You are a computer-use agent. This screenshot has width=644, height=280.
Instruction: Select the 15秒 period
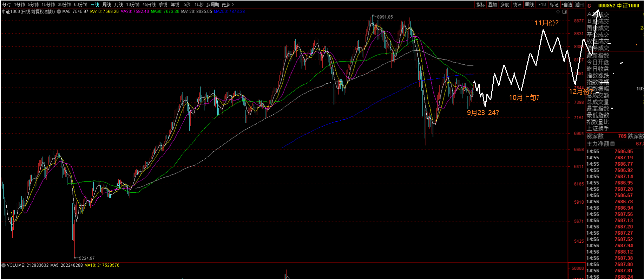199,5
